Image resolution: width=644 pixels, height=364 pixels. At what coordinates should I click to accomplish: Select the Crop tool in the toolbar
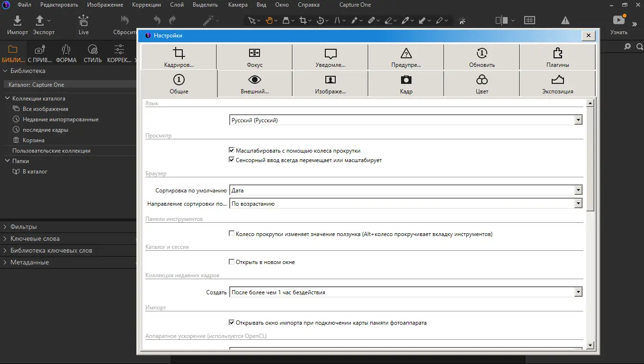click(303, 21)
